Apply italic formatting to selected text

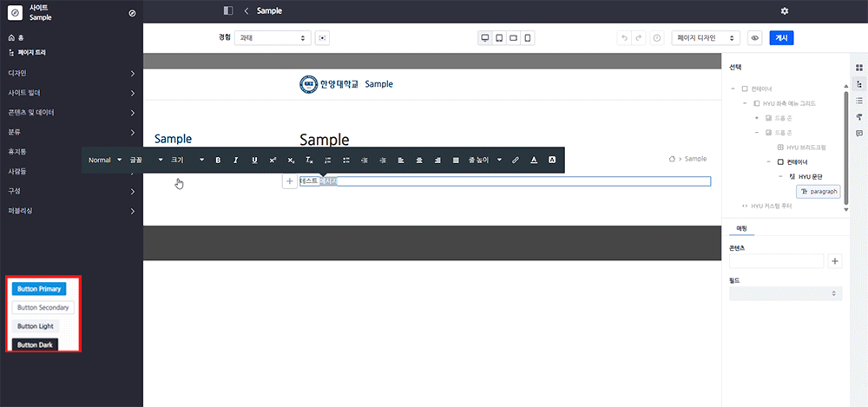pos(235,161)
